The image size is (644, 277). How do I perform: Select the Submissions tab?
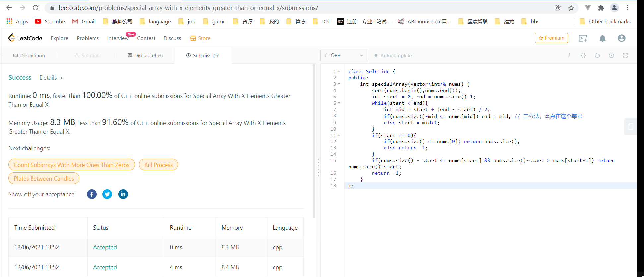(x=203, y=55)
